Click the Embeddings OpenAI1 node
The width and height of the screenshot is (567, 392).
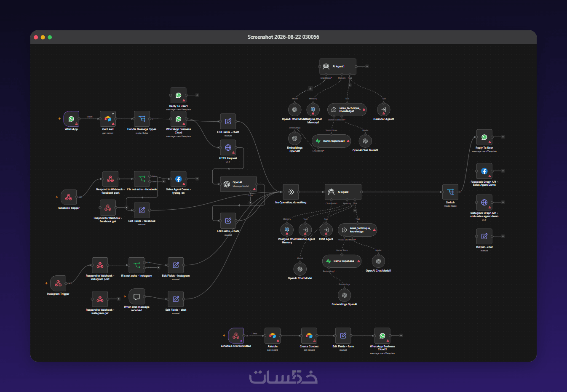[295, 138]
